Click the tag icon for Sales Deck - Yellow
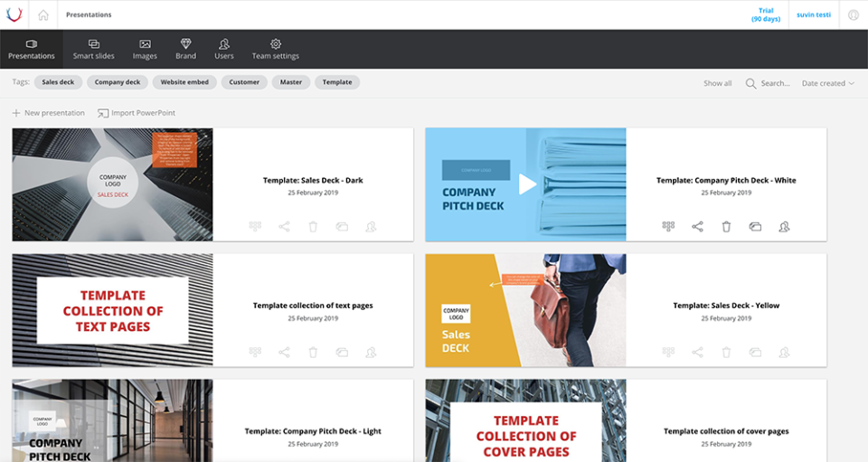 (755, 352)
